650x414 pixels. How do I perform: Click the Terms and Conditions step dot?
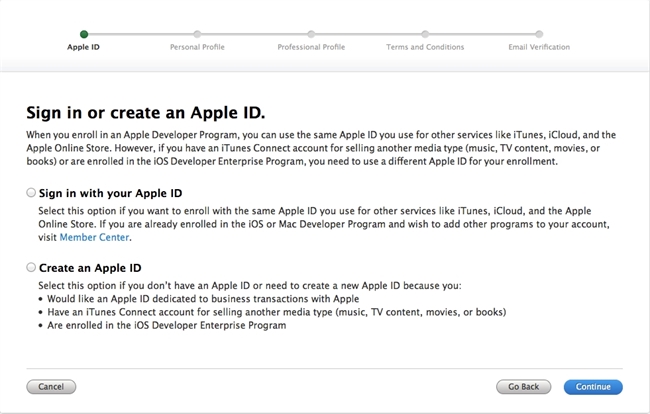coord(425,33)
